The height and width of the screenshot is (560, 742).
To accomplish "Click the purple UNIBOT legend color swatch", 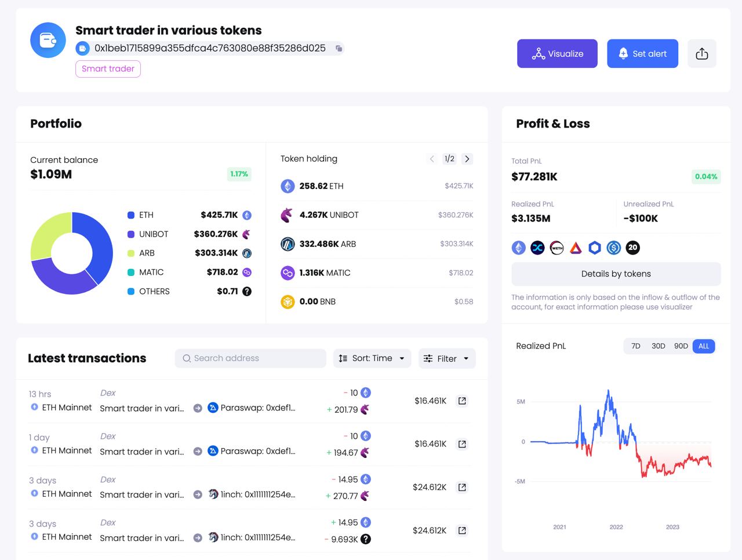I will 131,234.
